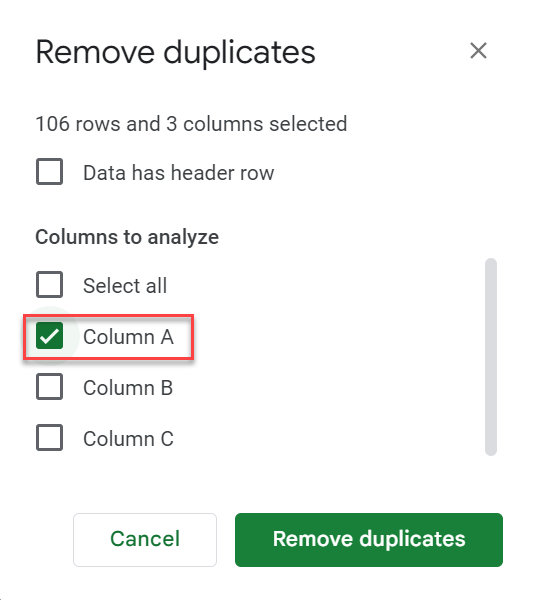Click the Cancel button
This screenshot has width=536, height=600.
(145, 540)
